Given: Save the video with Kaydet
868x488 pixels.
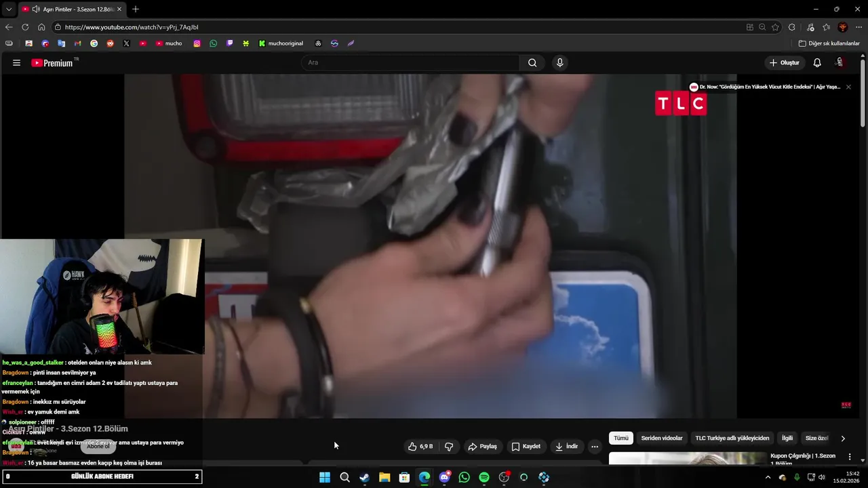Looking at the screenshot, I should click(526, 447).
